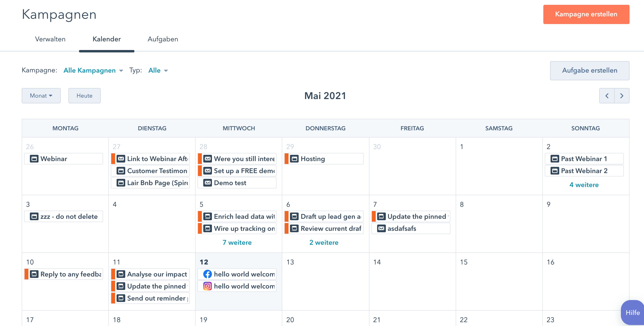The image size is (644, 326).
Task: Expand the Monat view dropdown
Action: [x=41, y=96]
